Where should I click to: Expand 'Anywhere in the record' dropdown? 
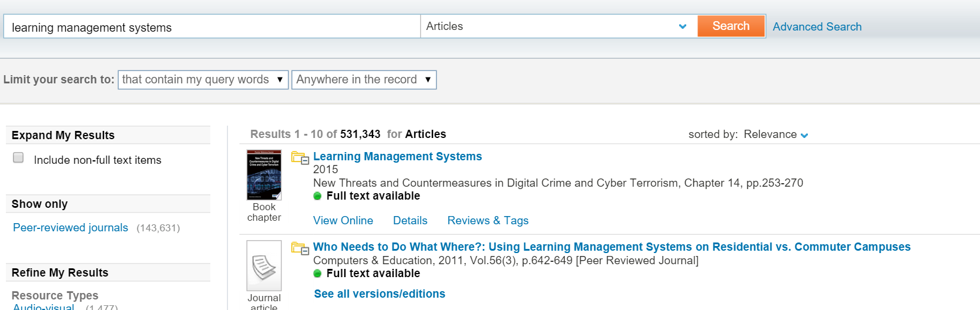[x=364, y=80]
